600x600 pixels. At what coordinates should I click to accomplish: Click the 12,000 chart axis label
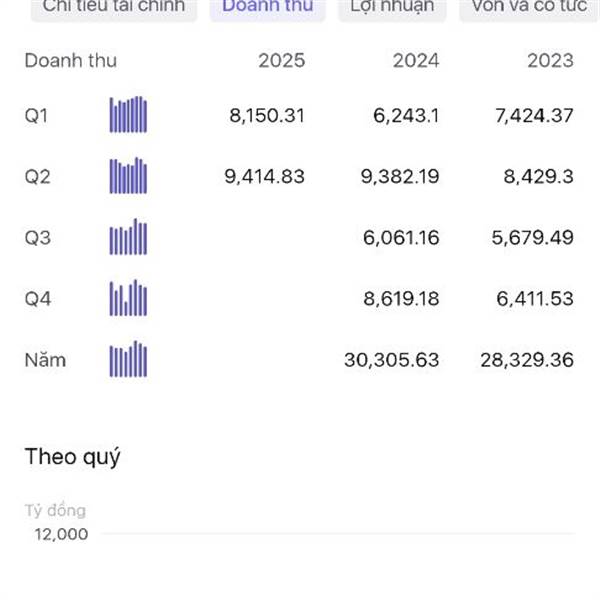click(61, 534)
